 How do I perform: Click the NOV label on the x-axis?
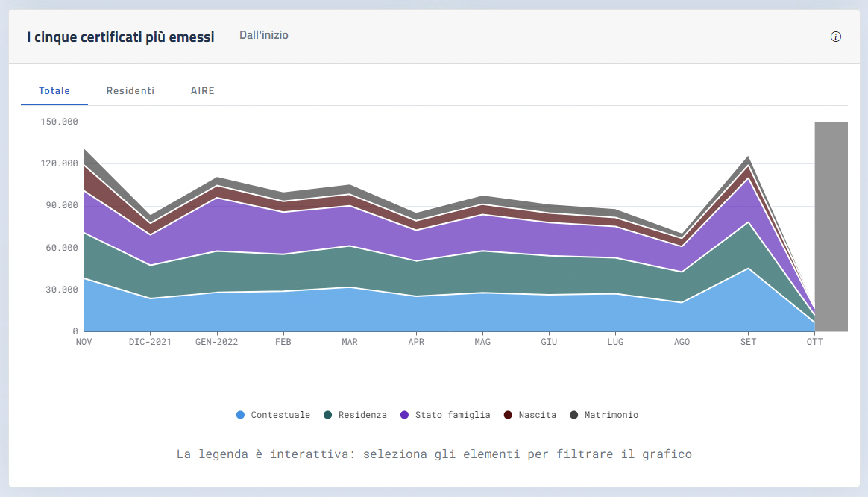coord(84,341)
